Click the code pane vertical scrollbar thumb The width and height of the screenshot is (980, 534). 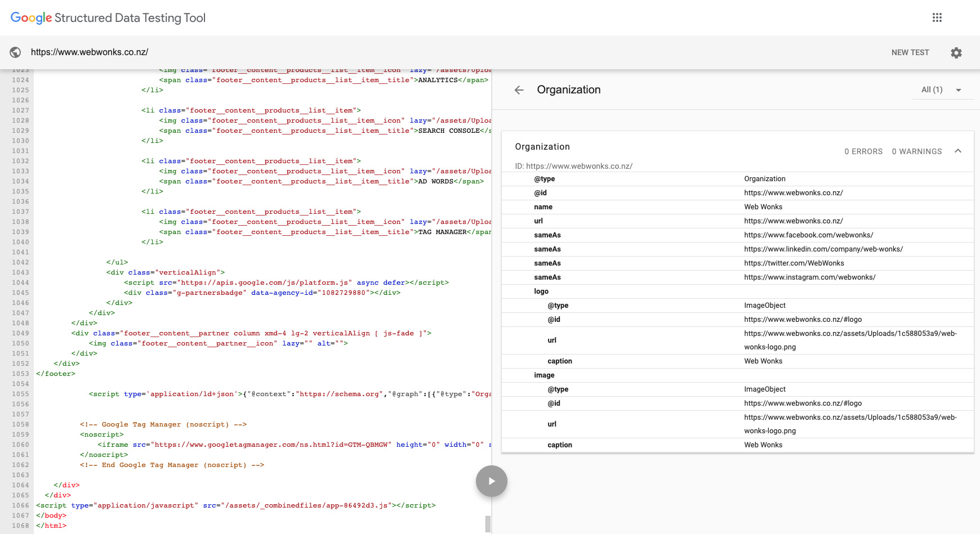point(488,523)
